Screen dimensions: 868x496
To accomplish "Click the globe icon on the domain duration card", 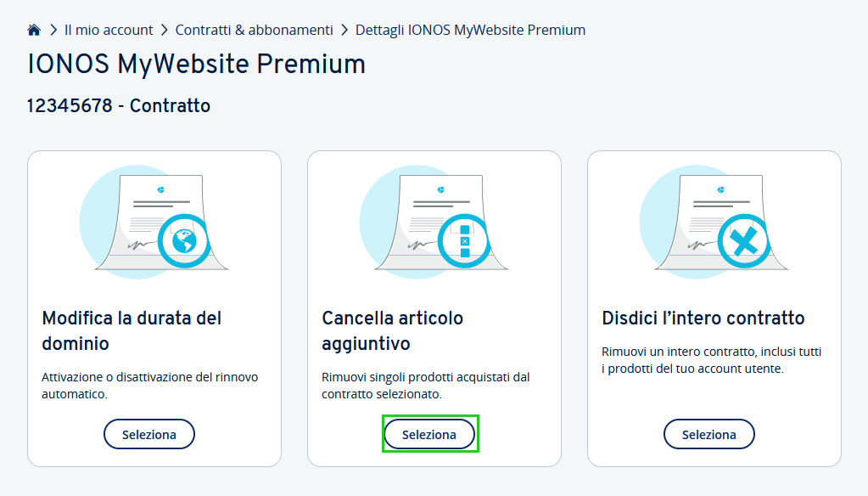I will [184, 241].
